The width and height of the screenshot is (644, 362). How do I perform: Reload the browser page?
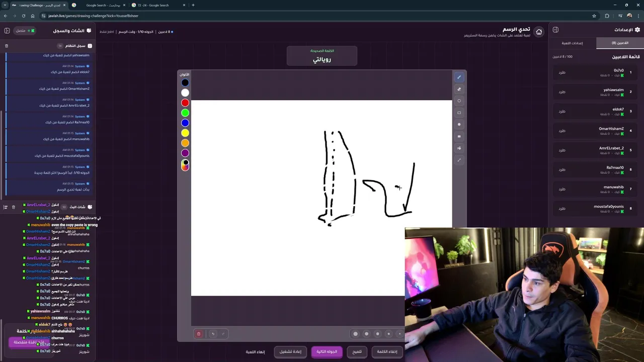23,16
